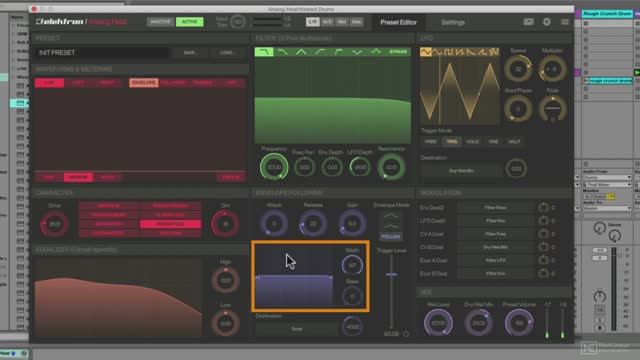This screenshot has width=640, height=360.
Task: Move the Trigger Level slider
Action: 391,275
